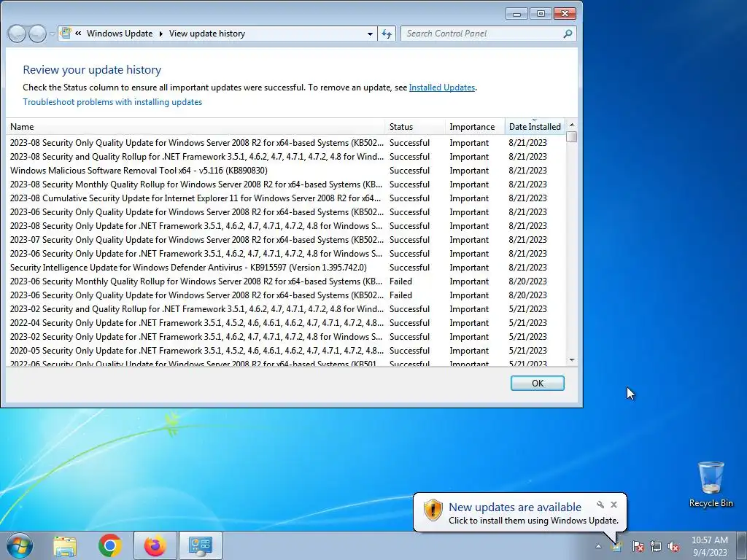
Task: Show hidden system tray icons
Action: click(x=598, y=546)
